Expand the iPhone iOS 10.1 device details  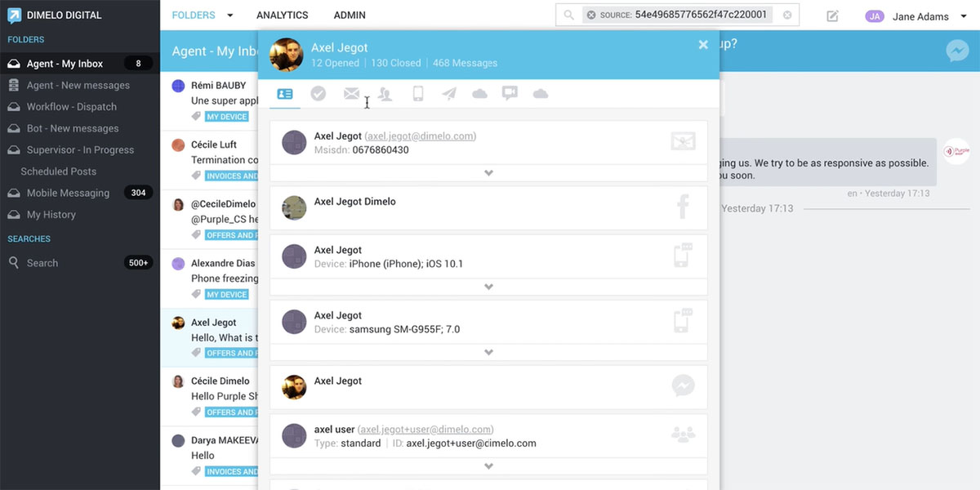488,287
